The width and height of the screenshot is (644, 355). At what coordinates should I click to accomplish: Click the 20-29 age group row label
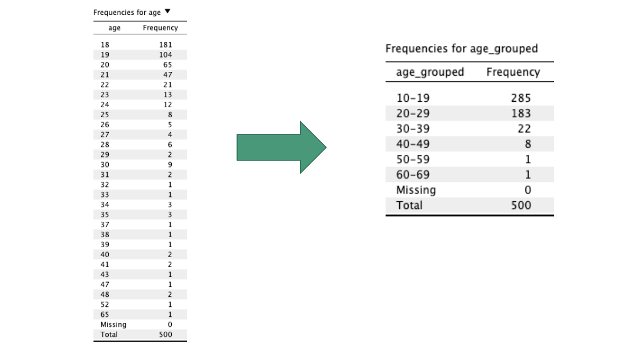click(413, 113)
